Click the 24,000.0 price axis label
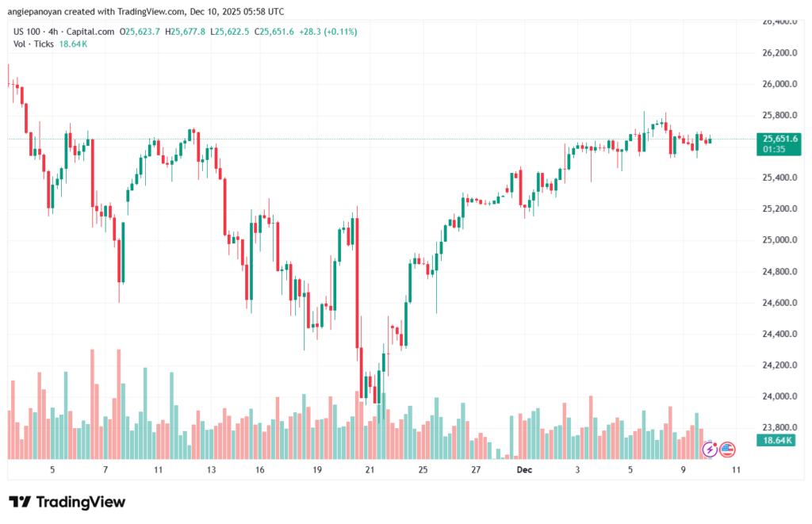Screen dimensions: 812x524 click(775, 396)
